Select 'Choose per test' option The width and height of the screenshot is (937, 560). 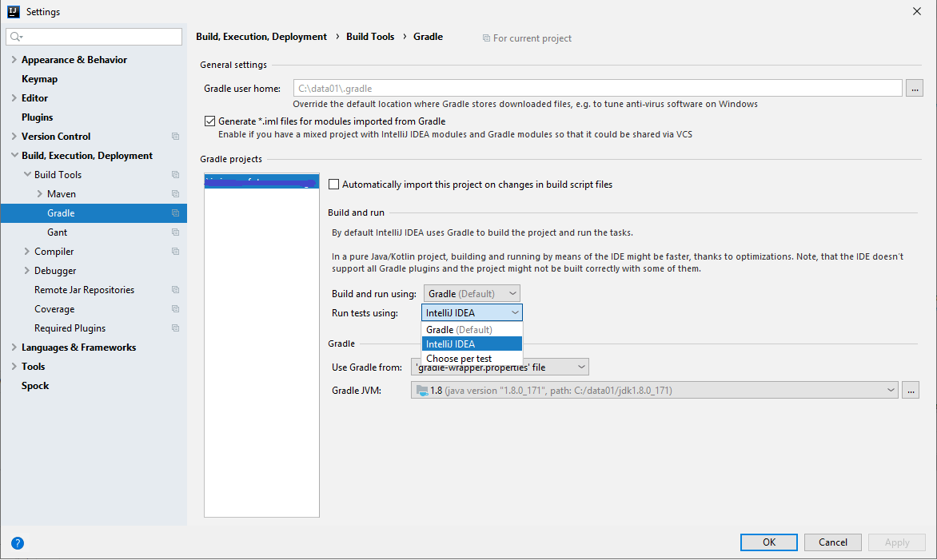click(472, 358)
